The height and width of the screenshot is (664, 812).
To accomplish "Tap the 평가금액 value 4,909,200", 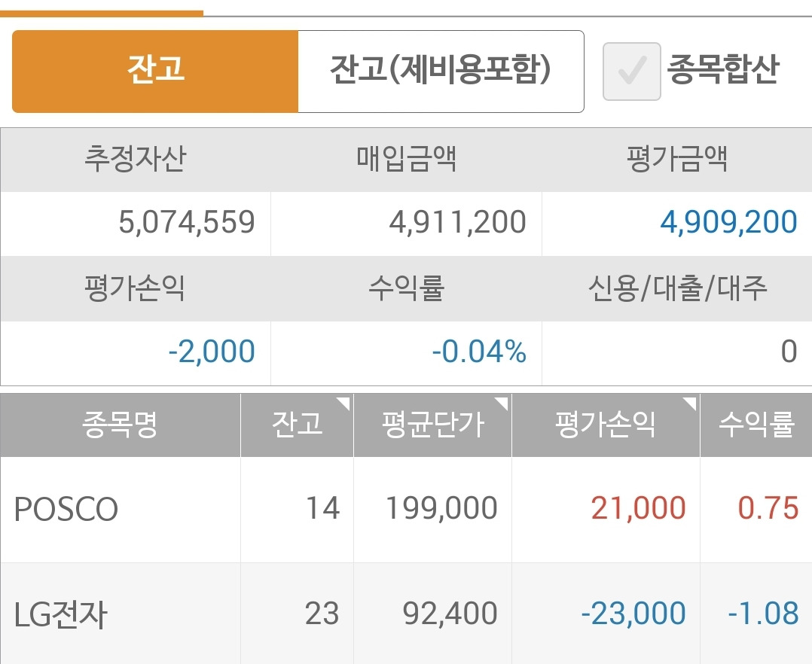I will click(728, 223).
